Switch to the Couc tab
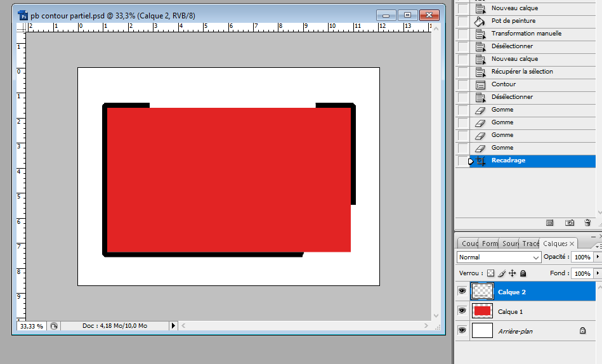 click(469, 244)
